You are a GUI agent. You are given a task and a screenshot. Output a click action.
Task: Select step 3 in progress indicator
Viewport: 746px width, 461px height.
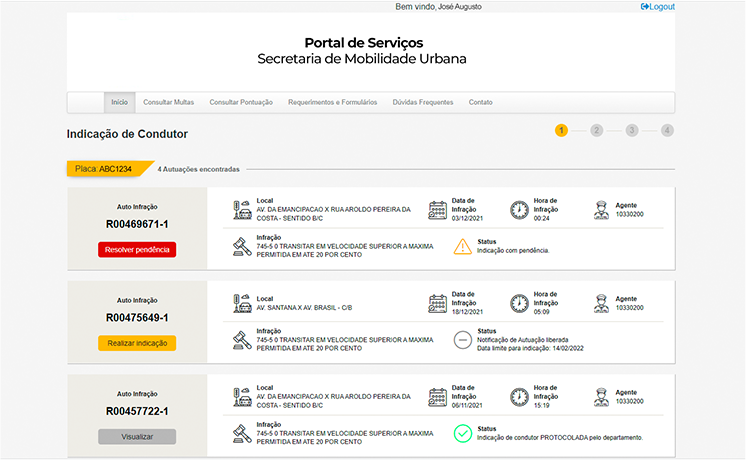(632, 130)
